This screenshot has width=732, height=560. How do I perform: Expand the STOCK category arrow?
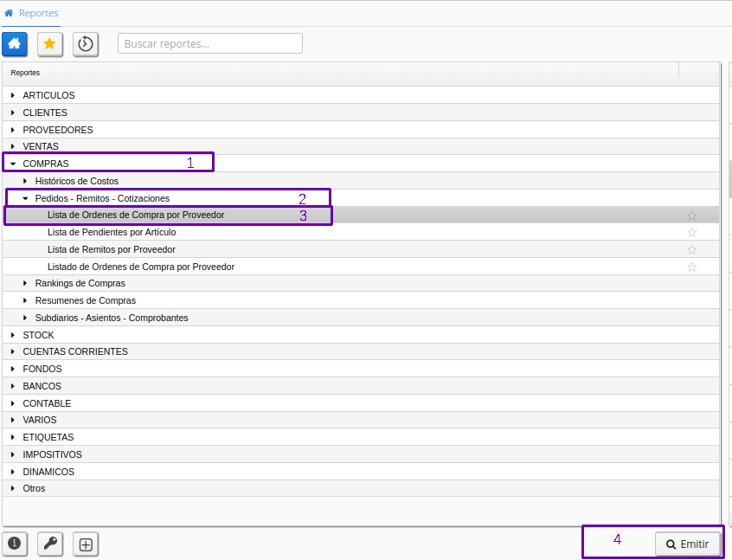pos(13,335)
